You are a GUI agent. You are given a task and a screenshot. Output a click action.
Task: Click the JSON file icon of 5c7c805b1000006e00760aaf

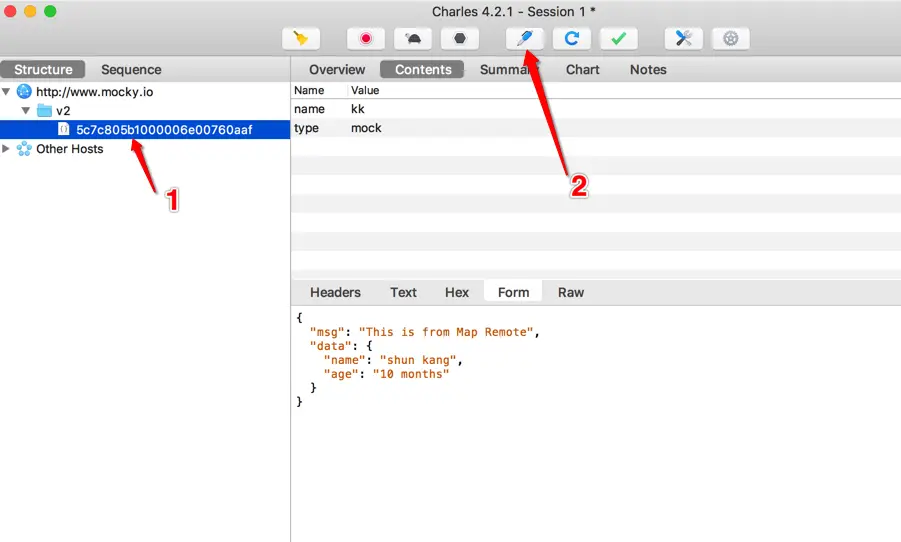click(x=64, y=129)
